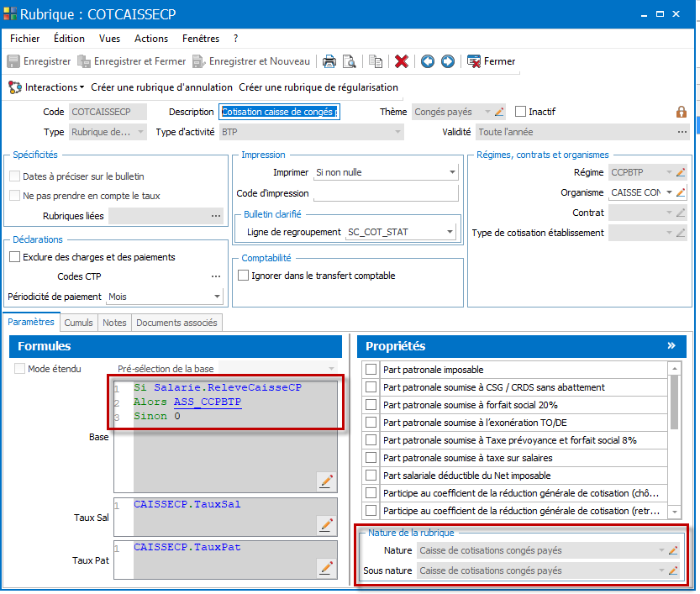Open Validité ellipsis button
This screenshot has height=594, width=700.
tap(682, 132)
